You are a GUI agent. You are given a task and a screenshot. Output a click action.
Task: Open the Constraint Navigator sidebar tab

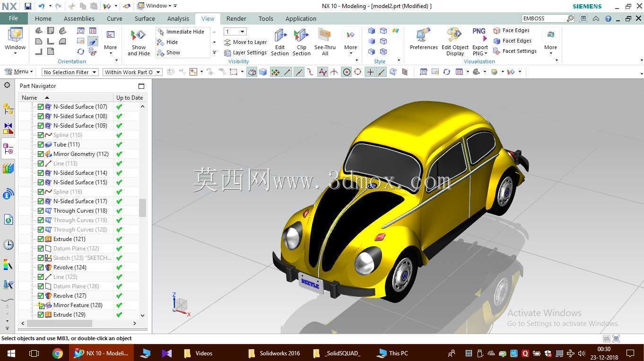coord(8,129)
